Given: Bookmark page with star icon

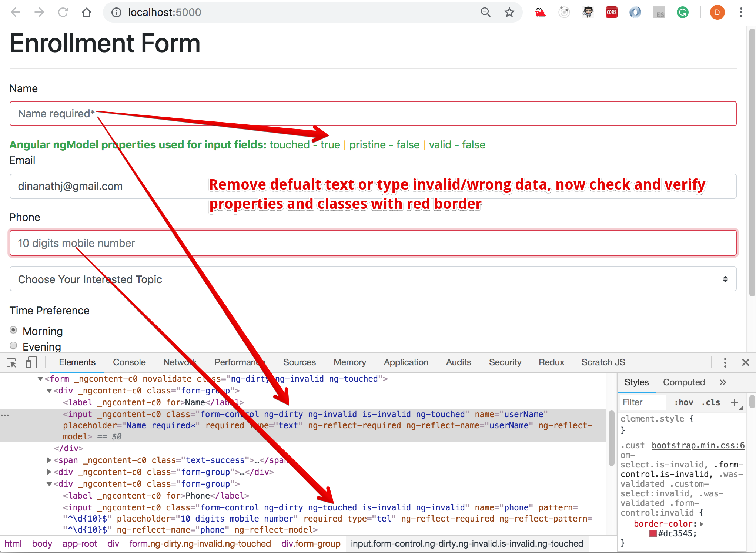Looking at the screenshot, I should [x=509, y=12].
